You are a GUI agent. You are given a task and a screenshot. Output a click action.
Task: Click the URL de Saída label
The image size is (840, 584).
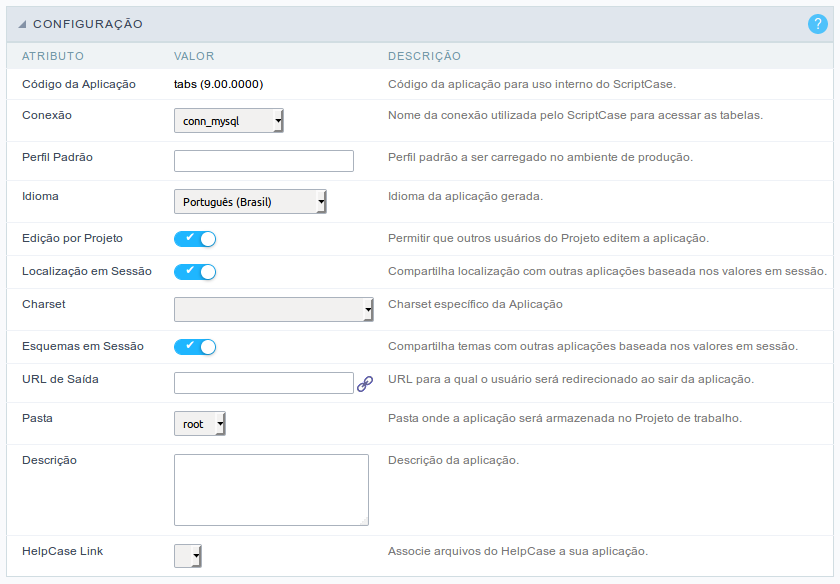coord(60,379)
